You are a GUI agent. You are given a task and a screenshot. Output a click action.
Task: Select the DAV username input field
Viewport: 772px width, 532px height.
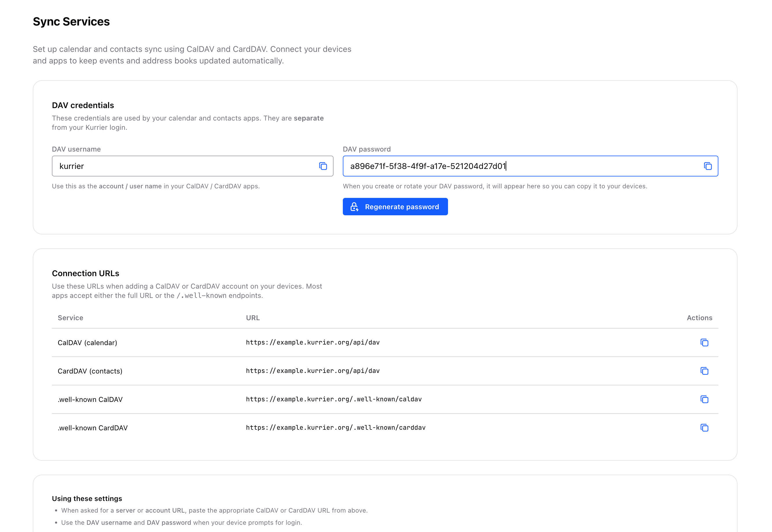tap(167, 166)
